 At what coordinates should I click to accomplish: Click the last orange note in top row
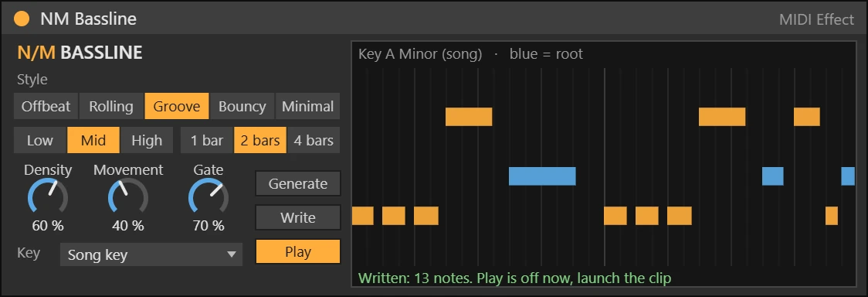click(806, 117)
